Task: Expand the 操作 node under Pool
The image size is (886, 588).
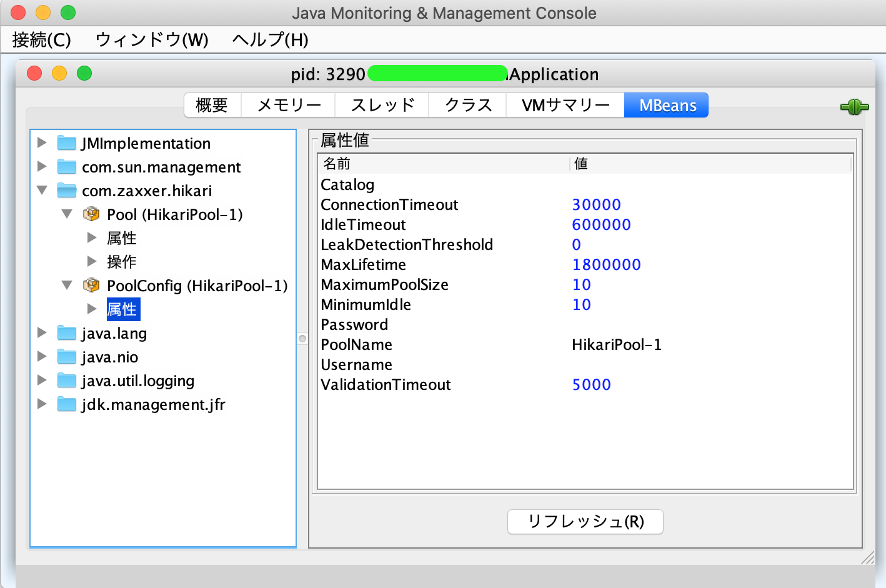Action: point(91,262)
